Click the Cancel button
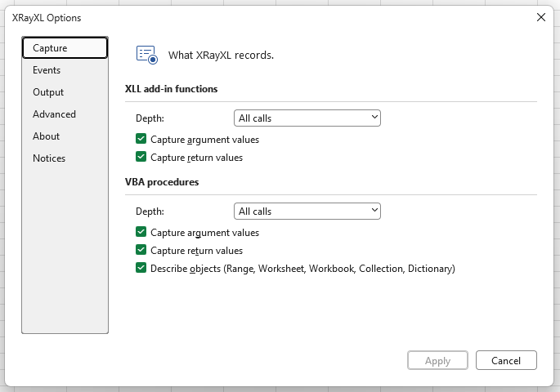Screen dimensions: 560x392 tap(506, 360)
